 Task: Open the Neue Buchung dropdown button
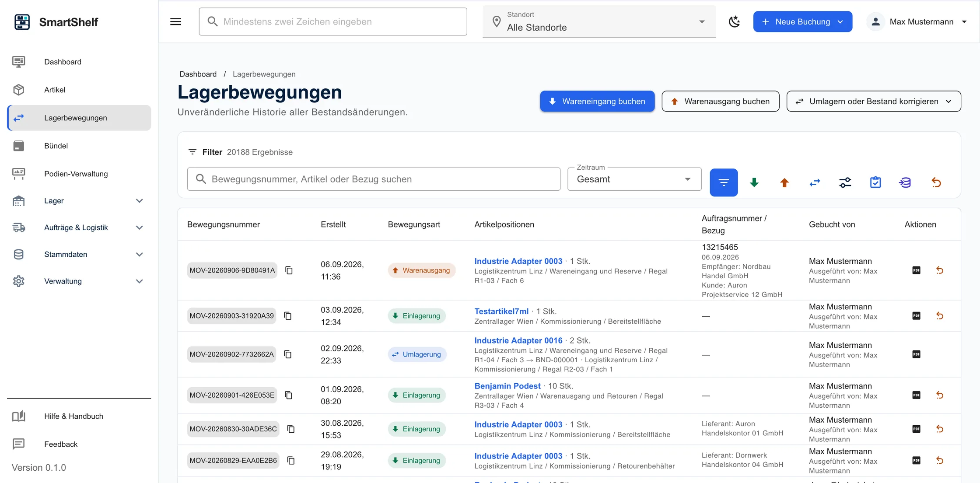point(802,21)
